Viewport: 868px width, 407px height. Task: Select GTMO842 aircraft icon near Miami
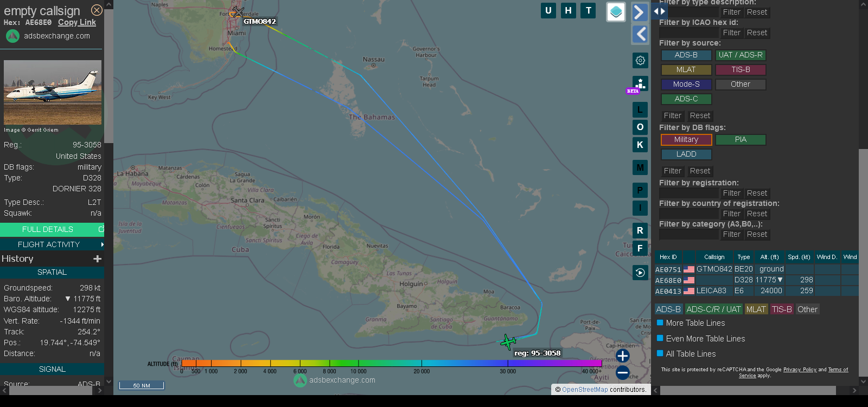pyautogui.click(x=238, y=12)
